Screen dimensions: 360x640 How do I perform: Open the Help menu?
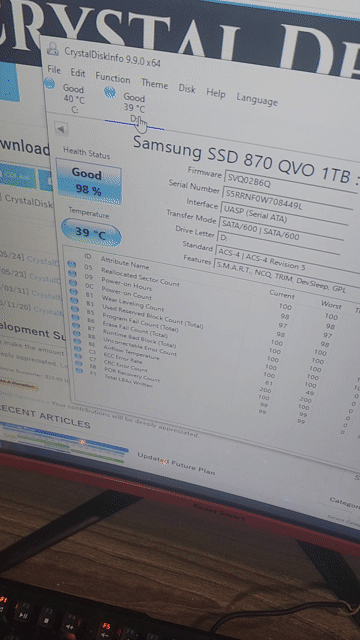pyautogui.click(x=216, y=93)
